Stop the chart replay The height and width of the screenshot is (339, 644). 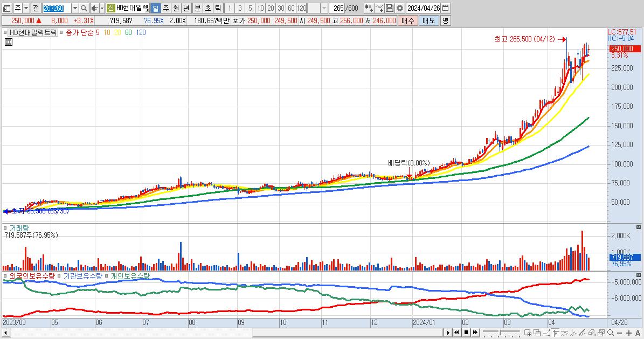point(466,333)
